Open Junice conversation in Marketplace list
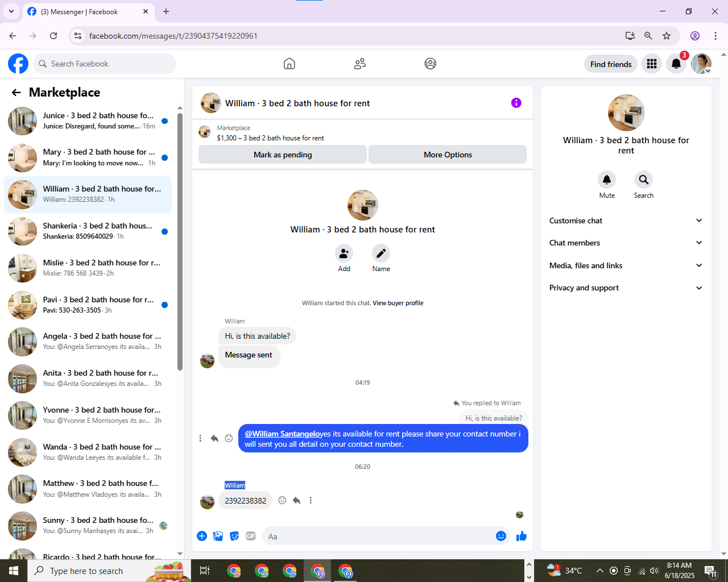 click(x=88, y=121)
